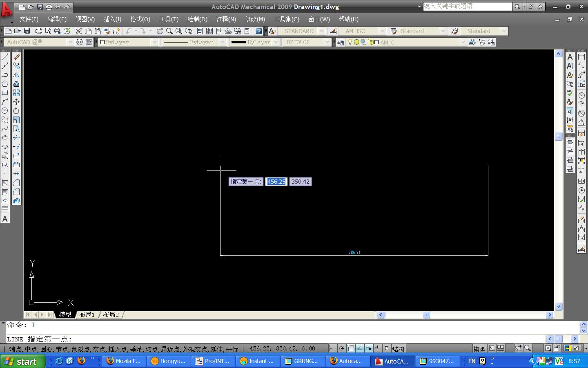This screenshot has width=588, height=368.
Task: Click the Open file icon in standard toolbar
Action: [18, 31]
